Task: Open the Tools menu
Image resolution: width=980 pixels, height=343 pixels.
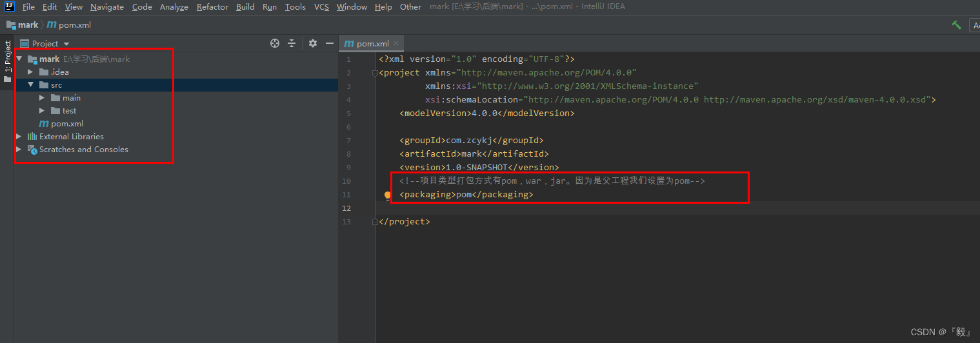Action: 295,7
